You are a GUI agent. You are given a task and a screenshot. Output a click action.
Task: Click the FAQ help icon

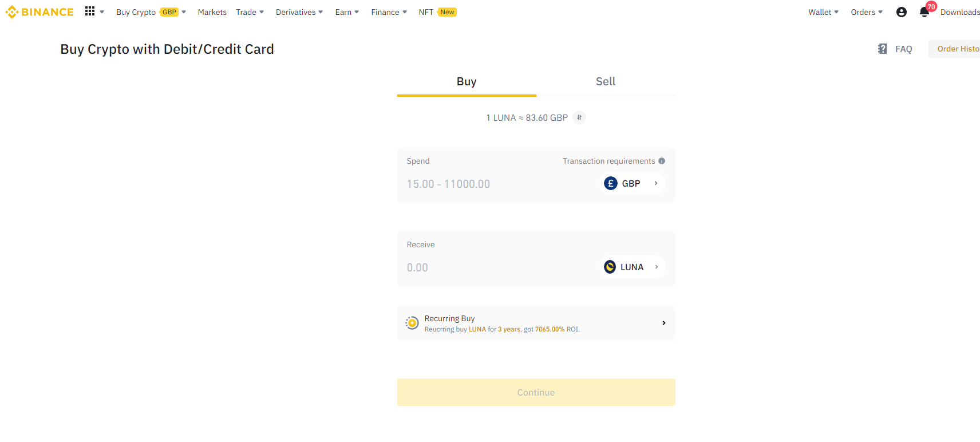[882, 49]
